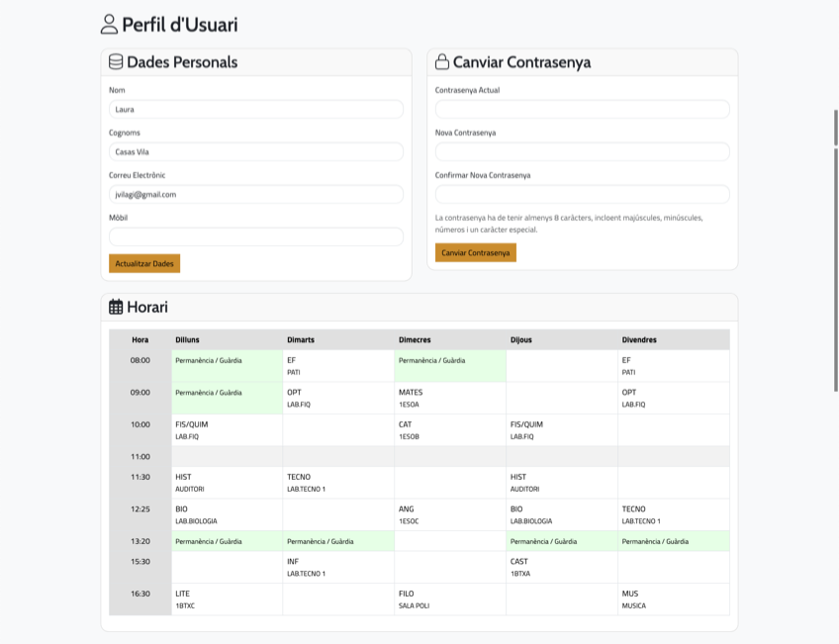Select the Dilluns 08:00 Permanència / Guàrdia cell
This screenshot has height=644, width=839.
point(227,366)
